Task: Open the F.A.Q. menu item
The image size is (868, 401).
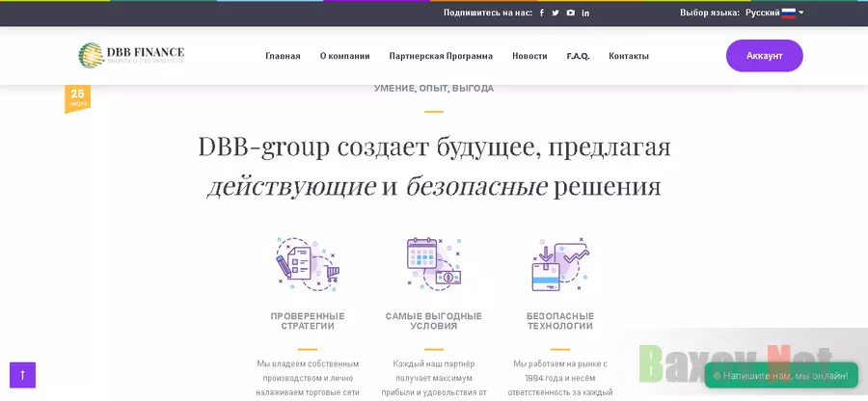Action: pos(578,56)
